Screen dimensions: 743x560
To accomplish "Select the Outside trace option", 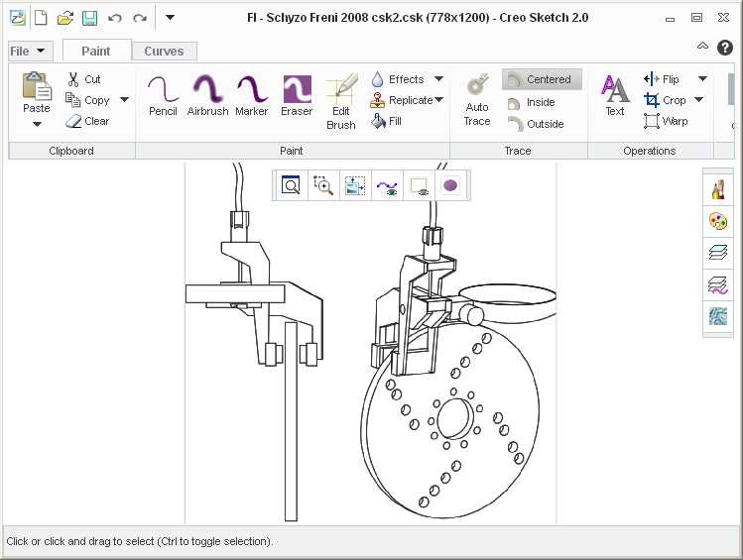I will click(536, 124).
